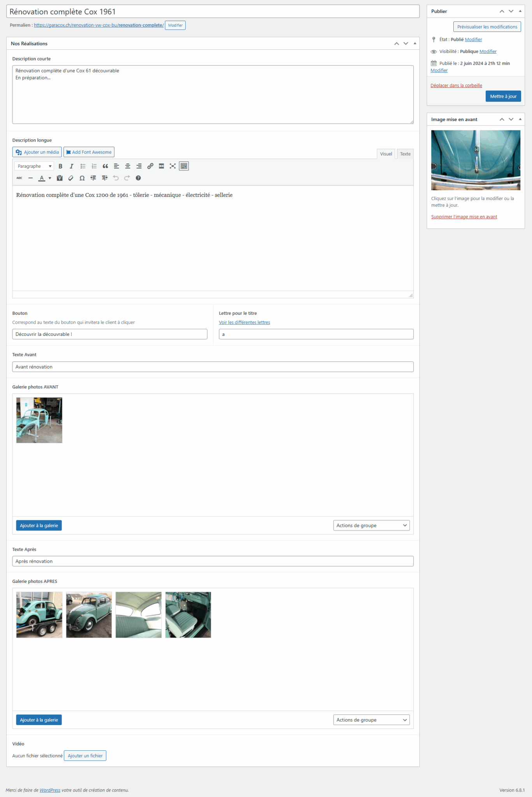Click the Lettre pour le titre field
This screenshot has width=532, height=797.
[316, 334]
